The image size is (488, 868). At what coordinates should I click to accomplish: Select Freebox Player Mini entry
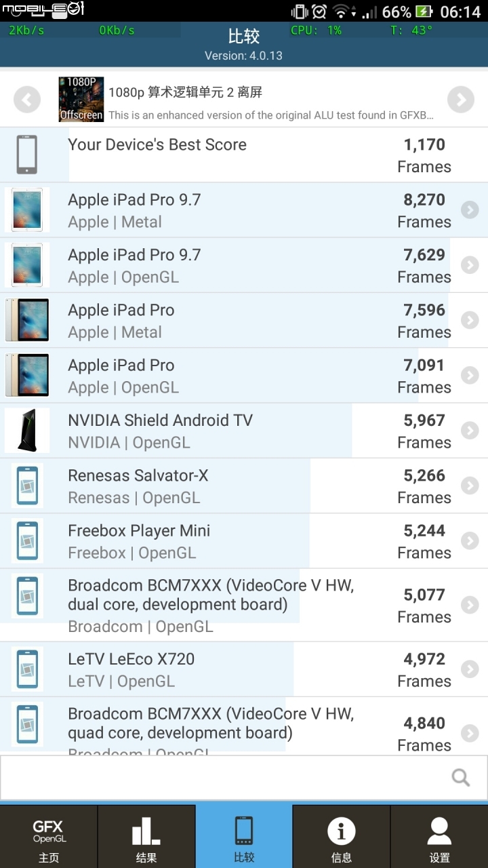coord(244,541)
